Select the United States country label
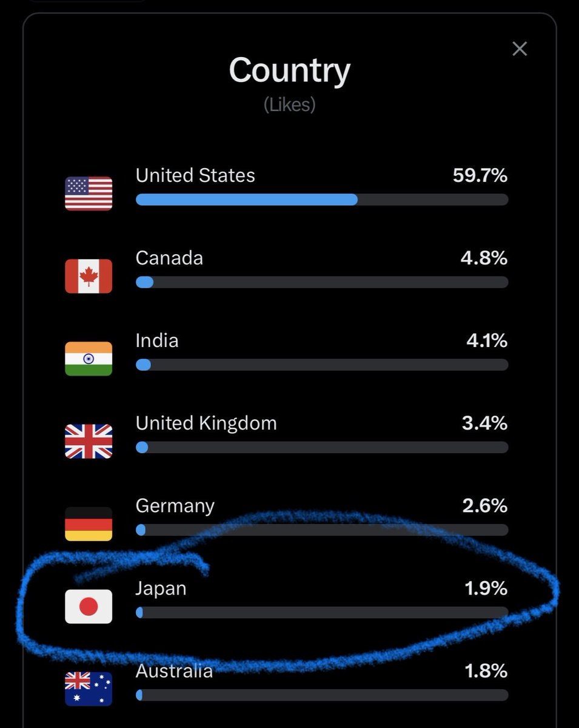The width and height of the screenshot is (579, 728). point(195,175)
